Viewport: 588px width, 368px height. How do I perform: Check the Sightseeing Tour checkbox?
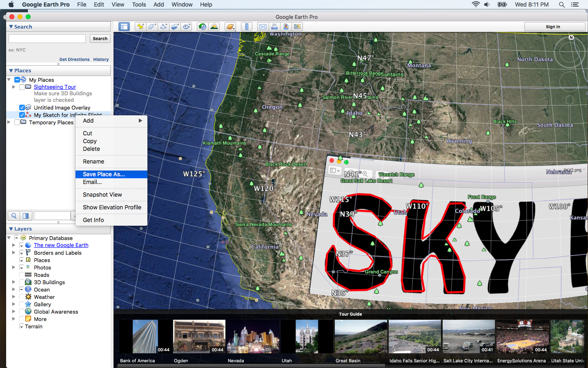[22, 87]
